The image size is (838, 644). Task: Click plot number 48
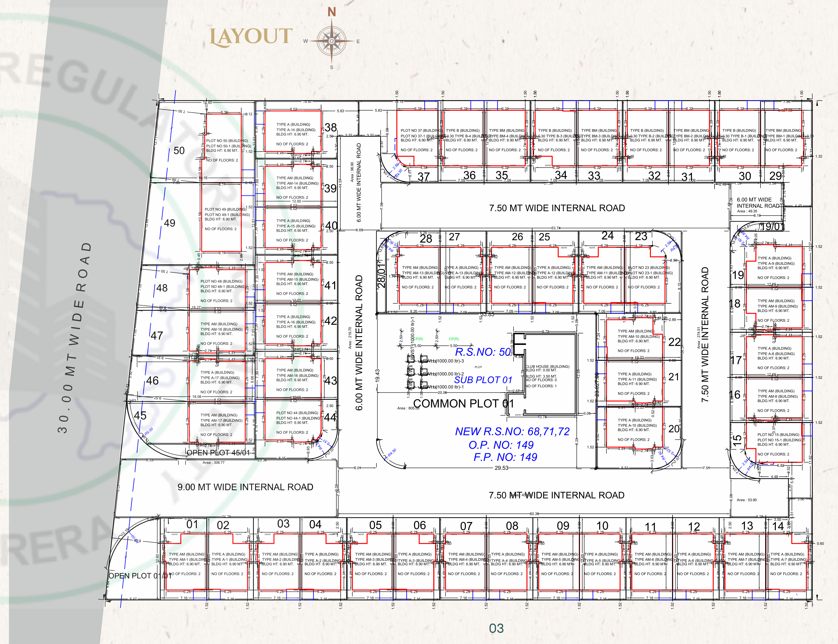tap(162, 288)
